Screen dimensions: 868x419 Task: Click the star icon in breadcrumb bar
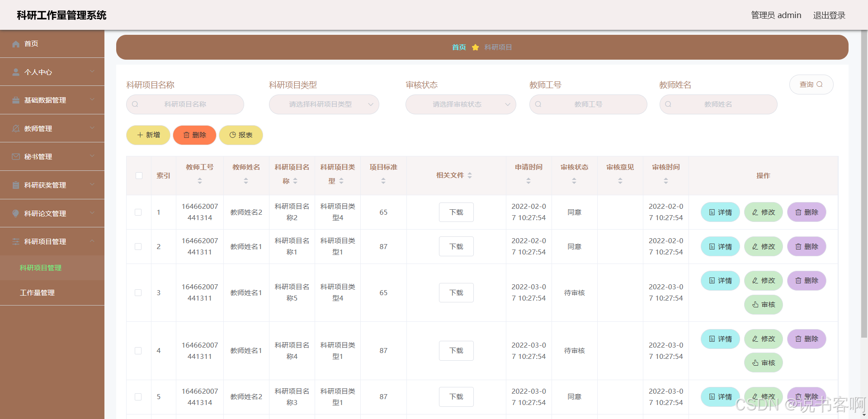pos(475,47)
